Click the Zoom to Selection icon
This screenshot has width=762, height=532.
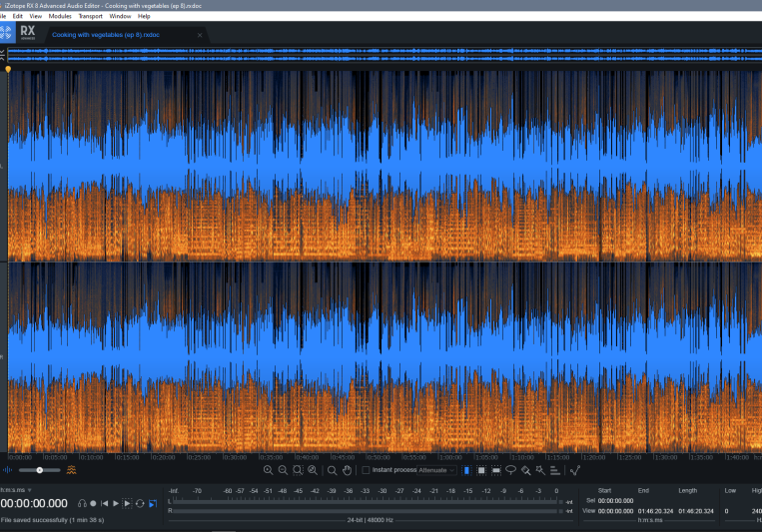click(x=298, y=470)
